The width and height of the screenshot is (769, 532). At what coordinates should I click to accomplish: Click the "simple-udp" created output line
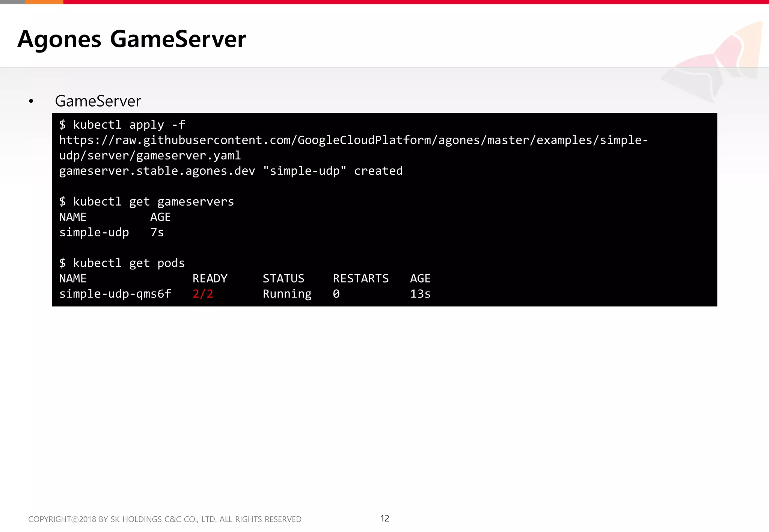231,171
